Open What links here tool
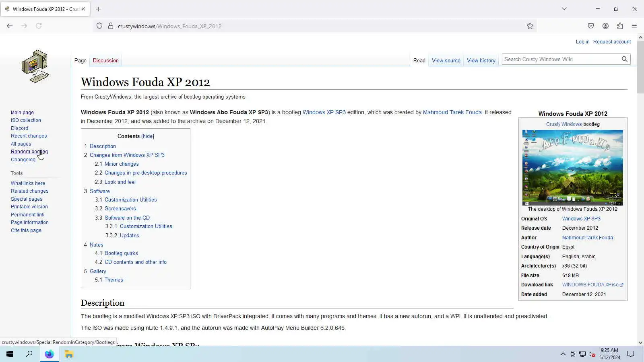The image size is (644, 362). [x=28, y=183]
